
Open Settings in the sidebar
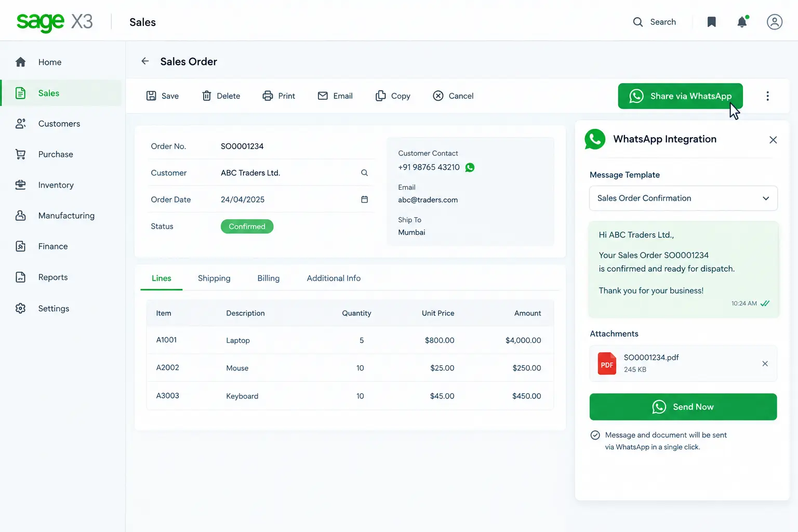(x=62, y=309)
